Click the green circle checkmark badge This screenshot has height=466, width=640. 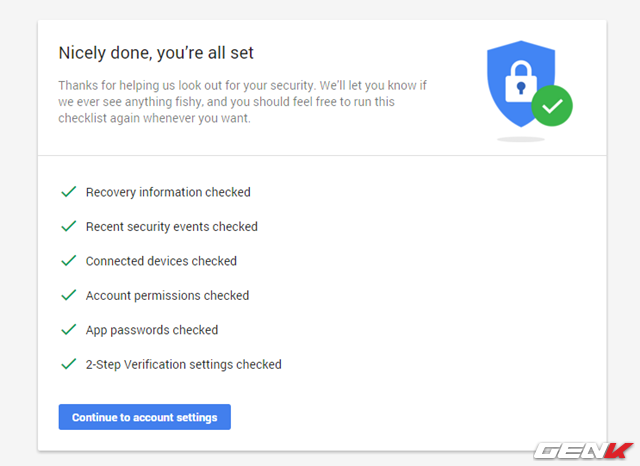click(x=551, y=106)
